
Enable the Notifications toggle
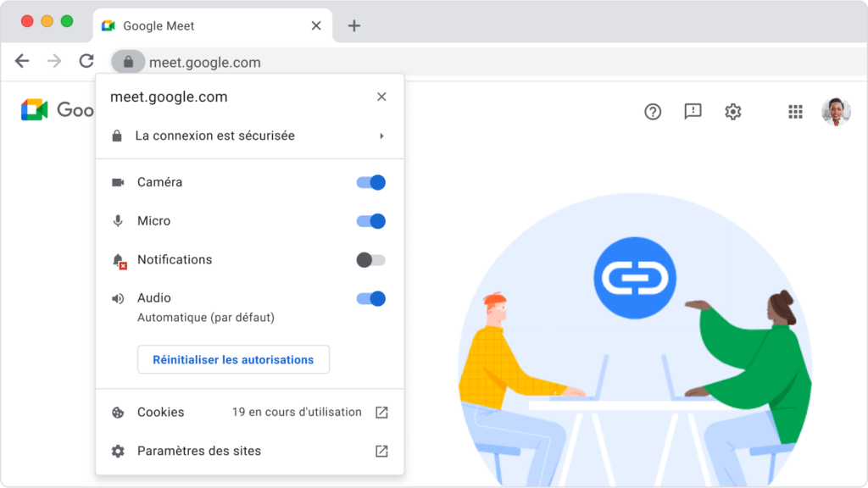pos(371,260)
